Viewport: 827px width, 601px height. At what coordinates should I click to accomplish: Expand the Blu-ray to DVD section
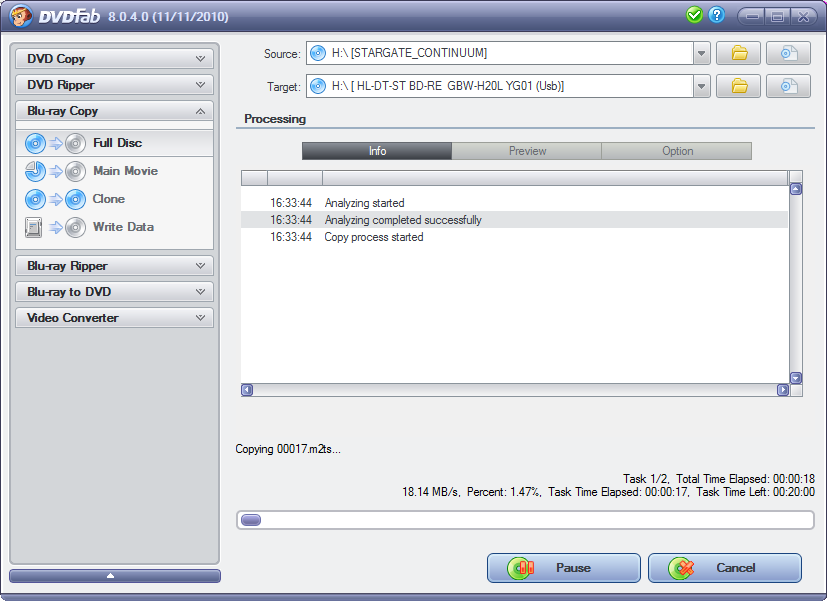114,292
